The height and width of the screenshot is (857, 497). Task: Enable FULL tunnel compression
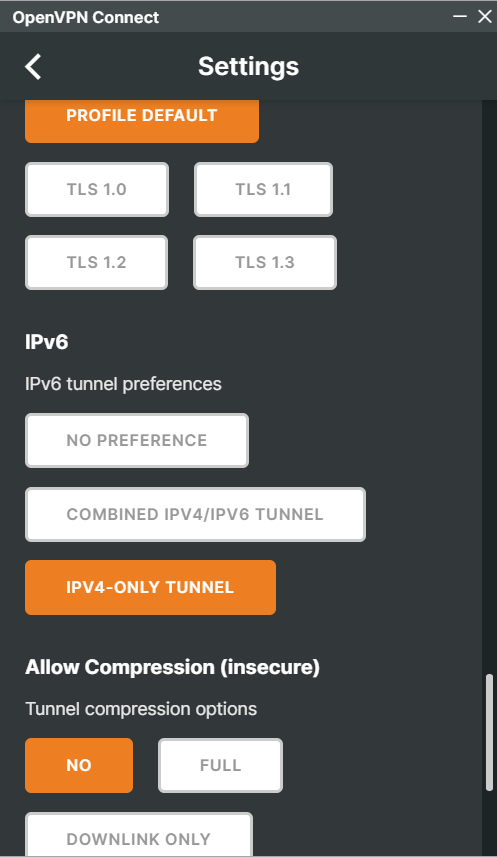click(x=220, y=765)
